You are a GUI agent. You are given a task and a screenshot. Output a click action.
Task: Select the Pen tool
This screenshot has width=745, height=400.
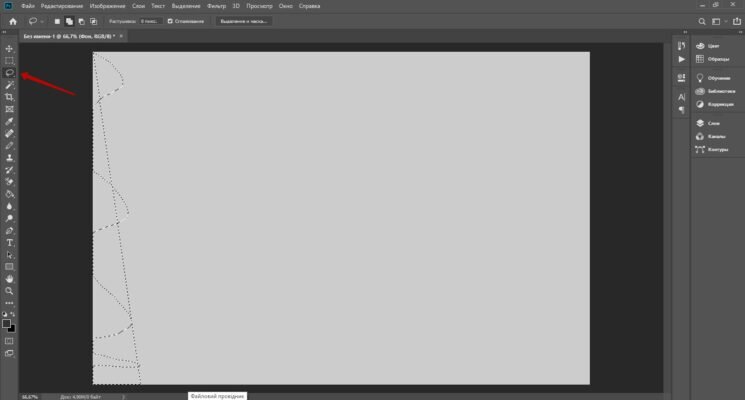(x=9, y=231)
